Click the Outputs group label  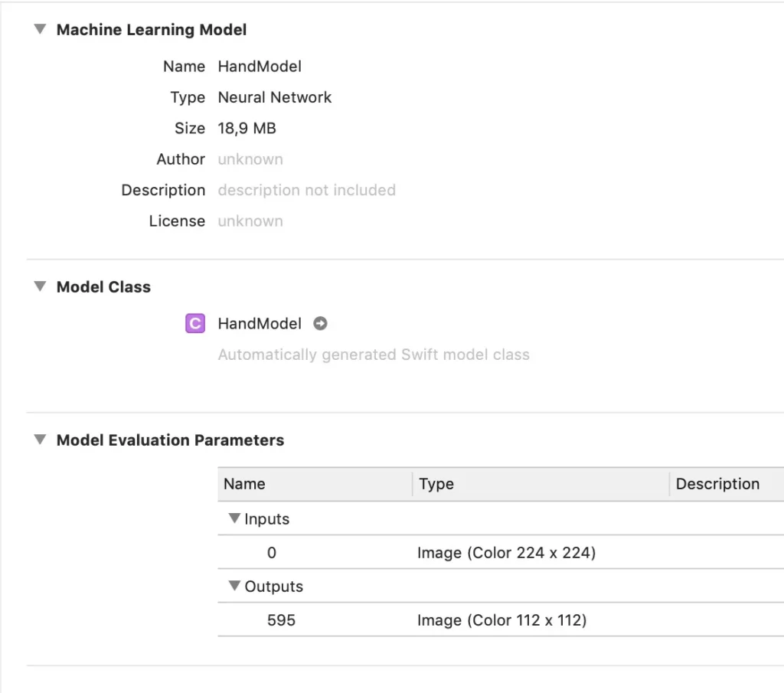273,586
